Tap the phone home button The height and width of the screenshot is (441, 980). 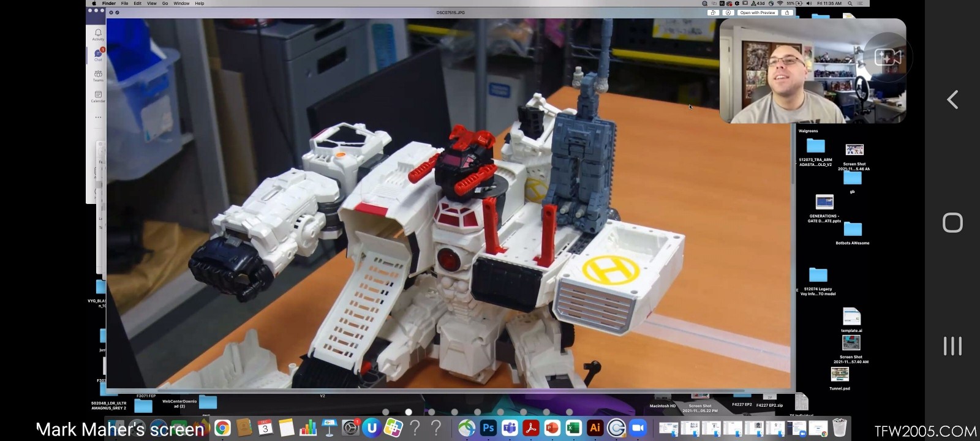(x=952, y=222)
